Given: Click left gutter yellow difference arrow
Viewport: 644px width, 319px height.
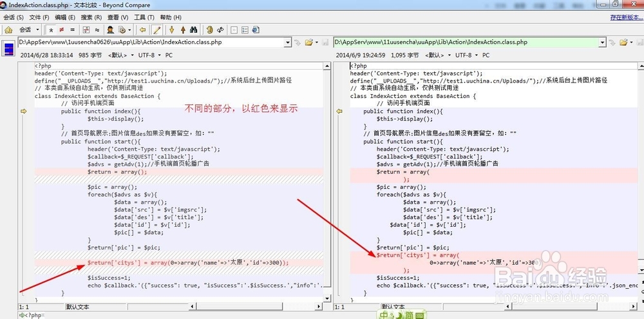Looking at the screenshot, I should 23,111.
